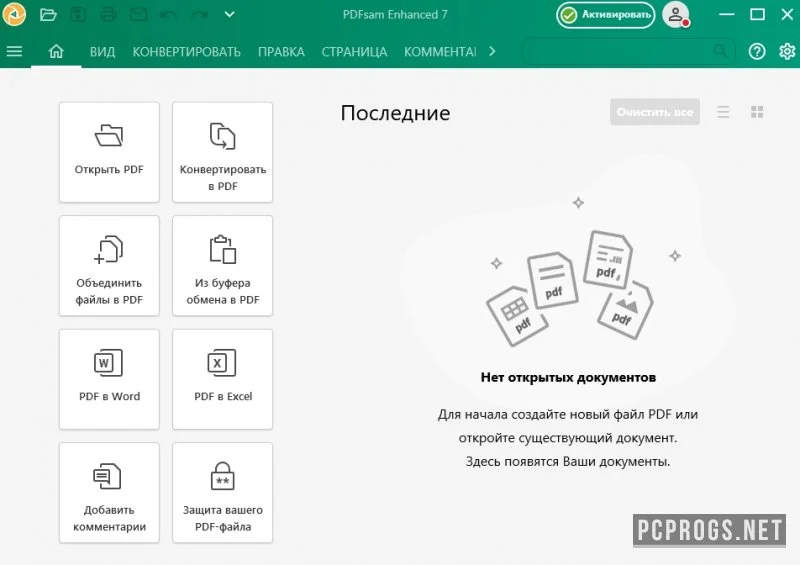Open file via title bar folder icon
This screenshot has height=565, width=800.
(48, 14)
